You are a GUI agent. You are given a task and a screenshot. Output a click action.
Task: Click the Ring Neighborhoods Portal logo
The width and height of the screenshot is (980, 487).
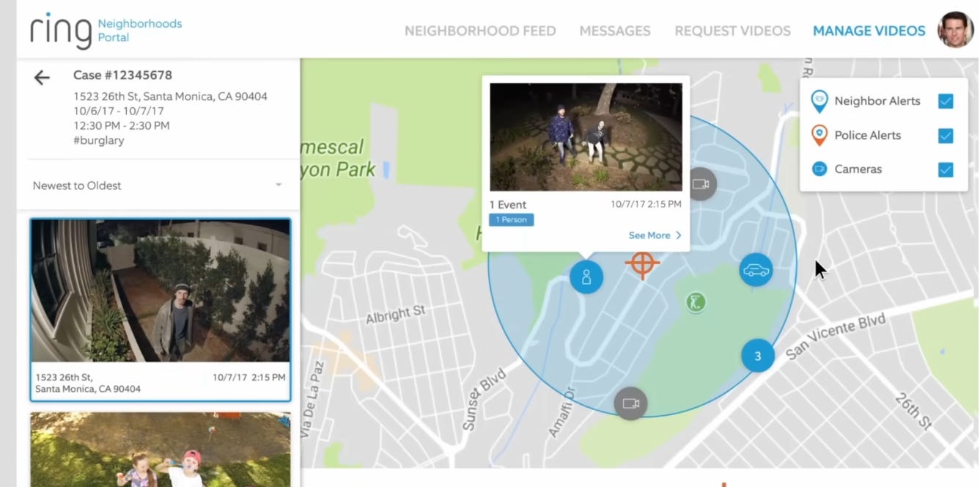point(106,31)
